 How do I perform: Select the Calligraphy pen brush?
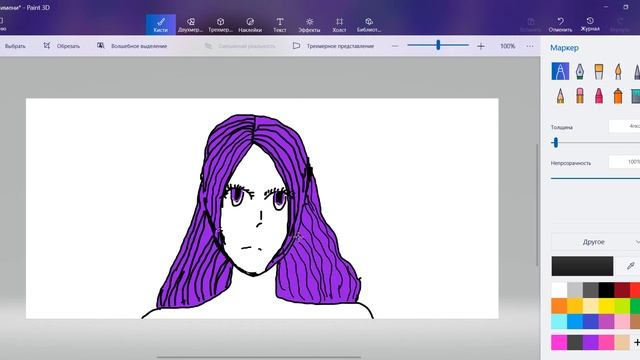(580, 71)
